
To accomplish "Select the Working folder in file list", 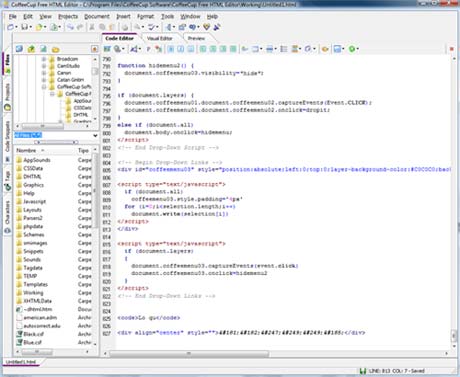I will click(33, 293).
